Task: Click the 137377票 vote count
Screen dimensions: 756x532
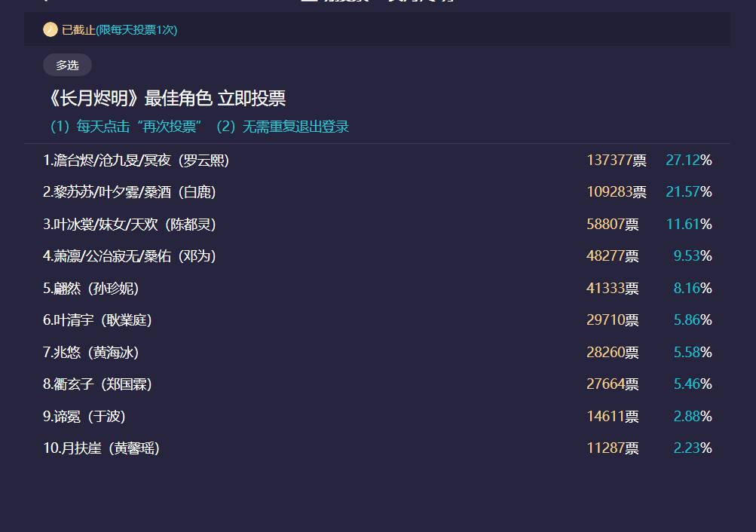Action: 616,160
